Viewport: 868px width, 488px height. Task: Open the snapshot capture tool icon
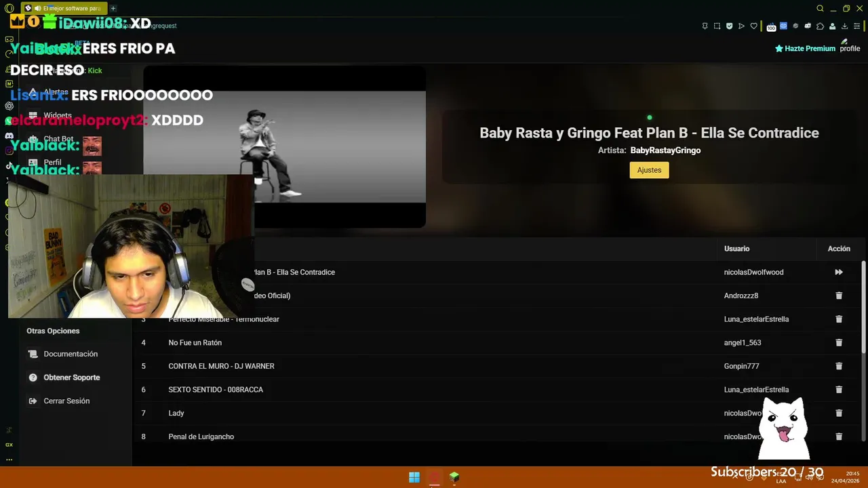tap(717, 26)
